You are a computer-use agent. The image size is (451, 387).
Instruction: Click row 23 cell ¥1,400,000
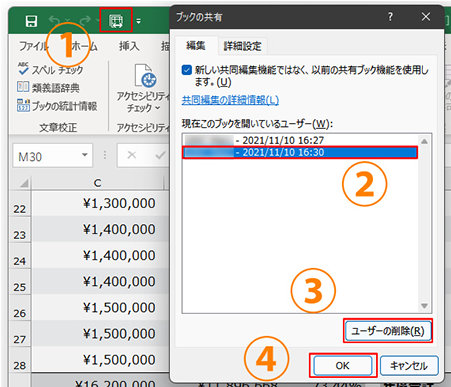[100, 229]
